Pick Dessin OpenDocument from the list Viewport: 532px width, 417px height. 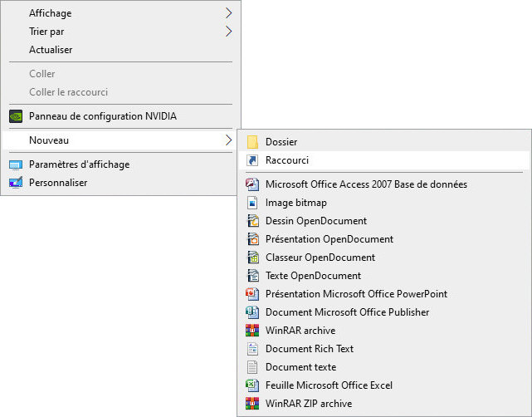click(315, 221)
